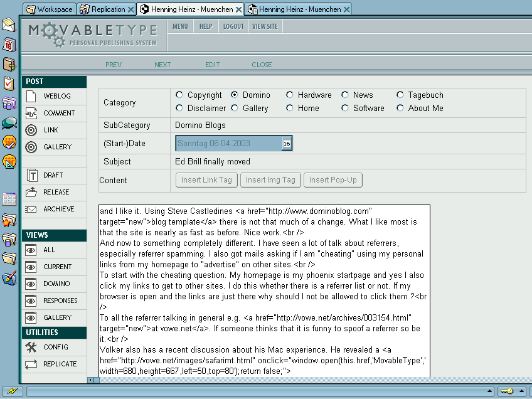Open the HELP item in header
Viewport: 532px width, 399px height.
pyautogui.click(x=206, y=26)
